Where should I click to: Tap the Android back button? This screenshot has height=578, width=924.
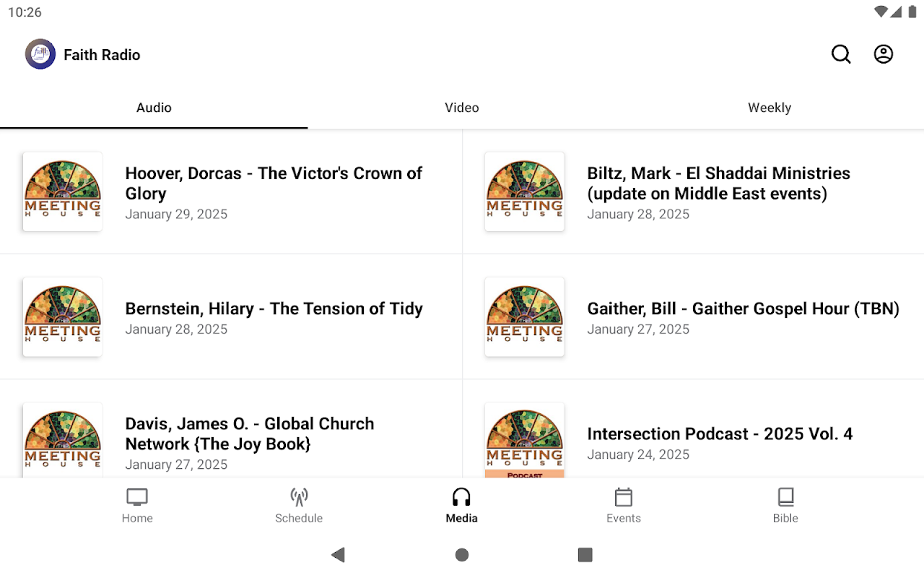[x=338, y=555]
